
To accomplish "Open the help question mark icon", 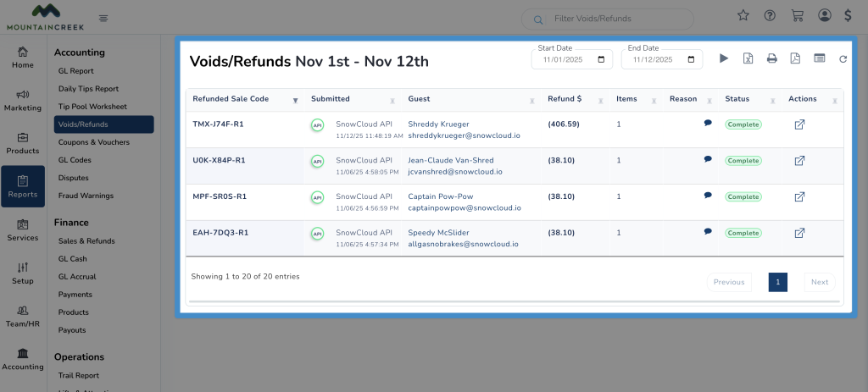I will pyautogui.click(x=770, y=15).
